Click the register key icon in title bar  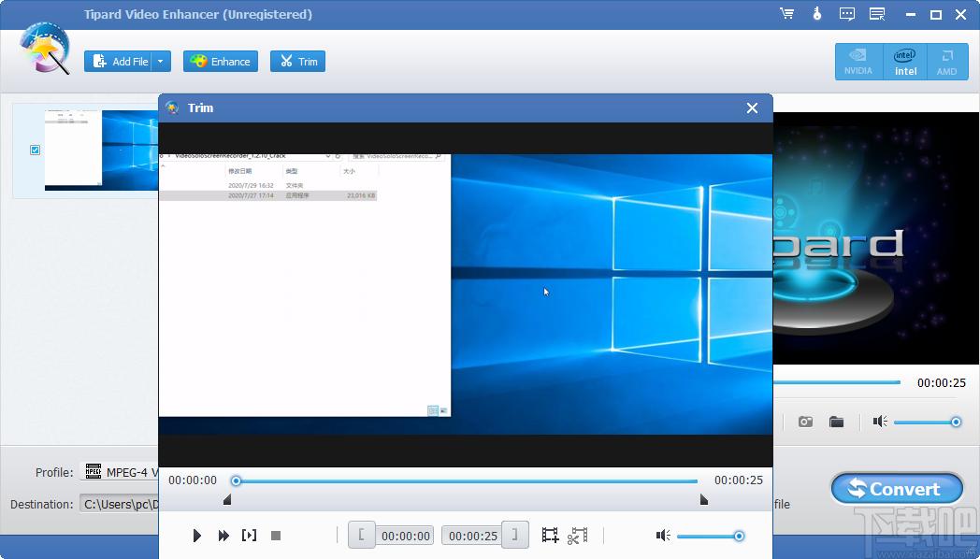tap(817, 14)
